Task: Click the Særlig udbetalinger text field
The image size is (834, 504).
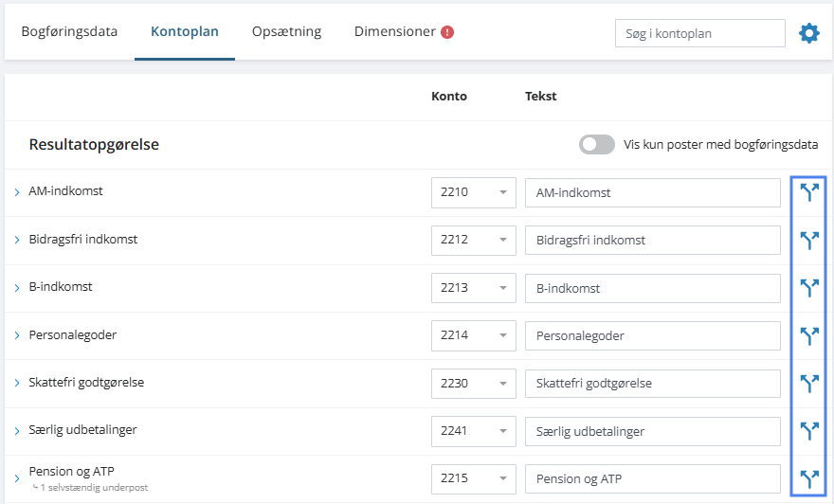Action: [653, 431]
